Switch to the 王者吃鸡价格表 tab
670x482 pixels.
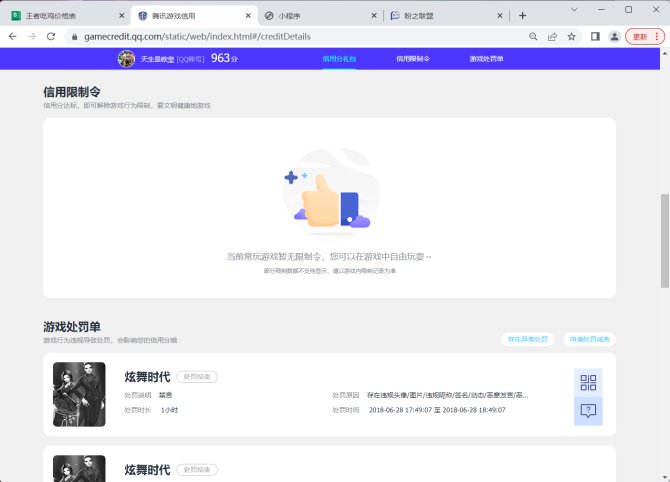pyautogui.click(x=64, y=16)
